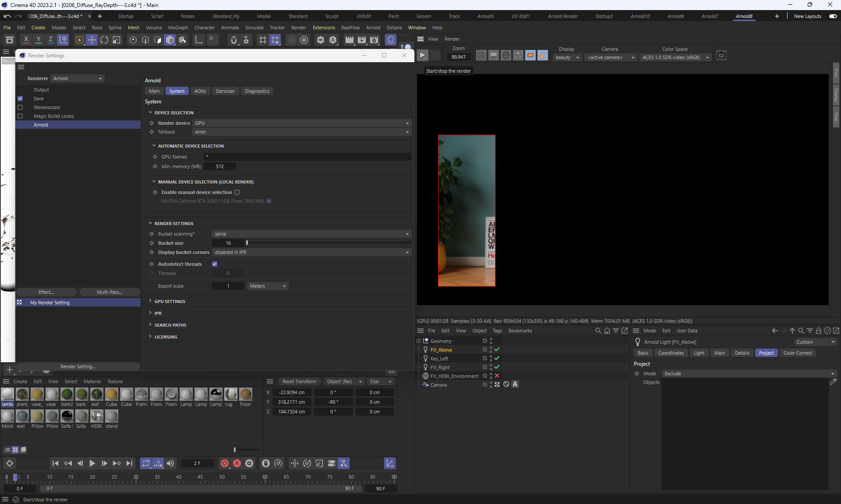Start the IPR render with play icon
The width and height of the screenshot is (841, 504).
pos(422,55)
